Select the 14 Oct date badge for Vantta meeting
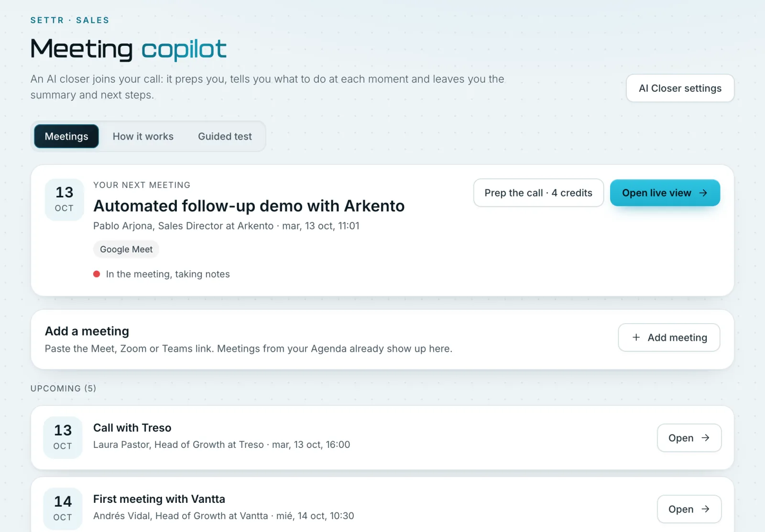The image size is (765, 532). pyautogui.click(x=63, y=509)
